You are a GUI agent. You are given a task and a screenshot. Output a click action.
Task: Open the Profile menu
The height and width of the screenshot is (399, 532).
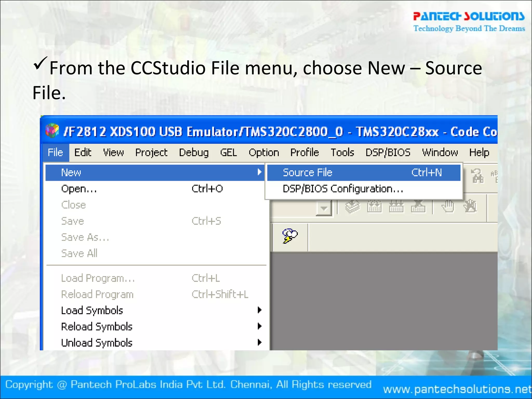tap(305, 152)
